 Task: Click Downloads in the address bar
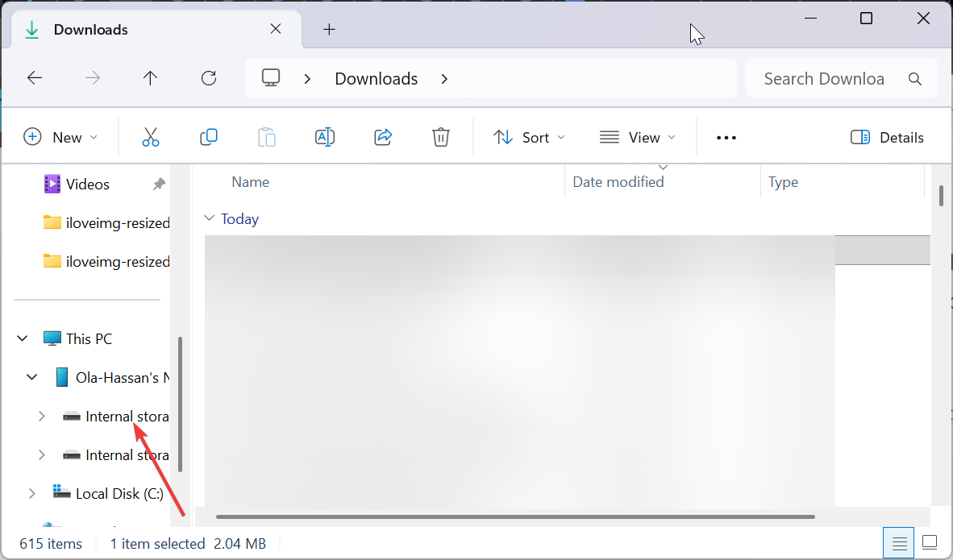(x=377, y=78)
